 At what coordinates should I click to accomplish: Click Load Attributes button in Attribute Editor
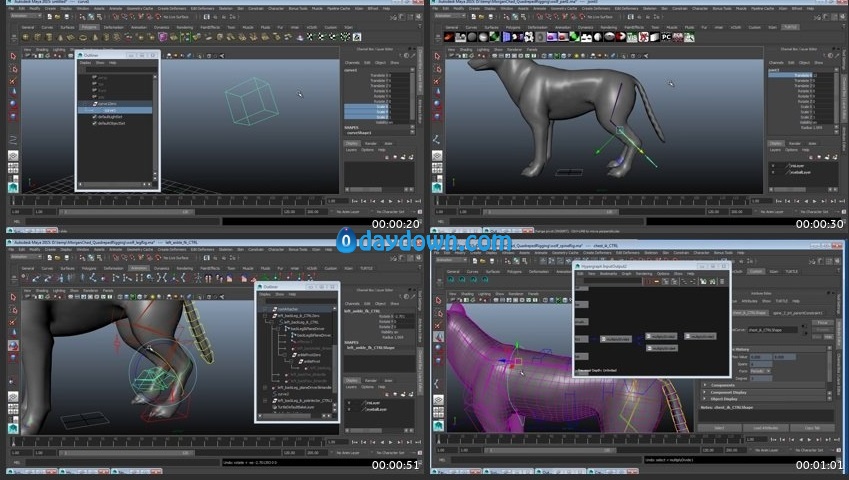click(766, 428)
